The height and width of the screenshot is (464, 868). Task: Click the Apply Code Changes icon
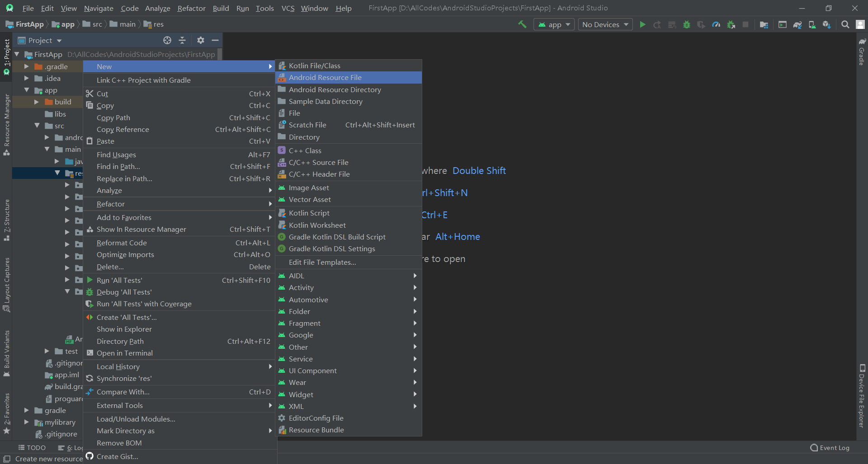[672, 24]
